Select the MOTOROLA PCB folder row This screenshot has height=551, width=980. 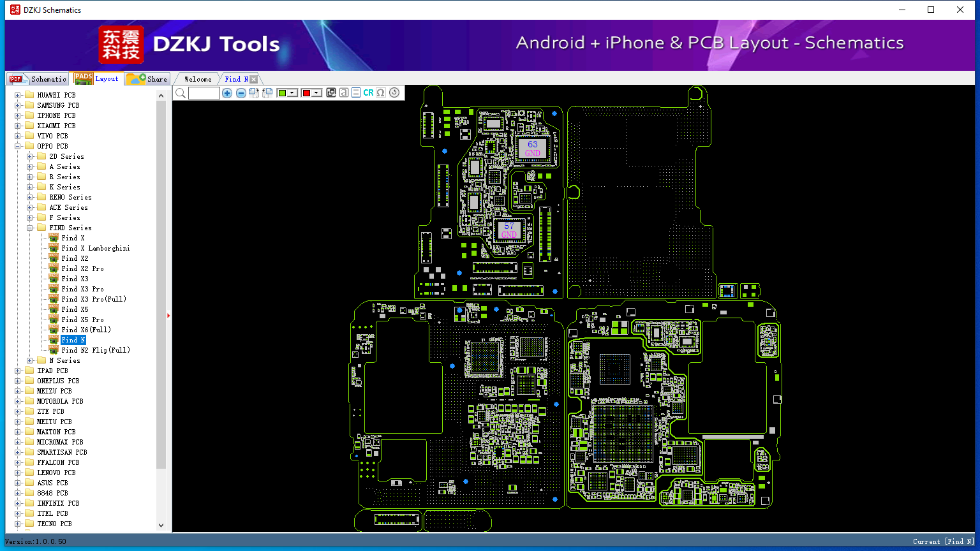tap(60, 401)
